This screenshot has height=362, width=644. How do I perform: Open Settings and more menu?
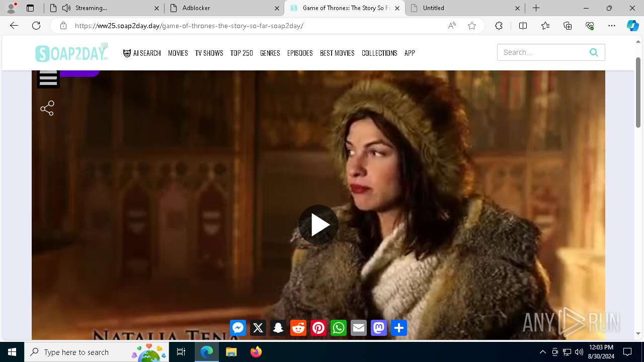[612, 26]
